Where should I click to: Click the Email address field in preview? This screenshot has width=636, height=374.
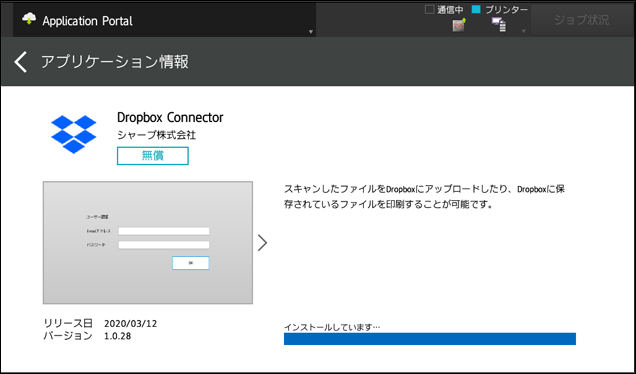click(164, 231)
